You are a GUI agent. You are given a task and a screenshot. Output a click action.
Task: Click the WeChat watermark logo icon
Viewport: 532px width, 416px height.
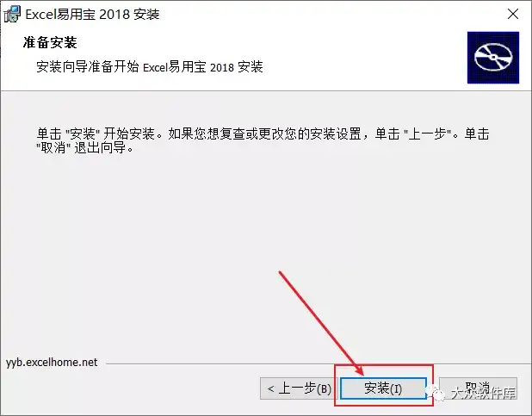tap(437, 394)
